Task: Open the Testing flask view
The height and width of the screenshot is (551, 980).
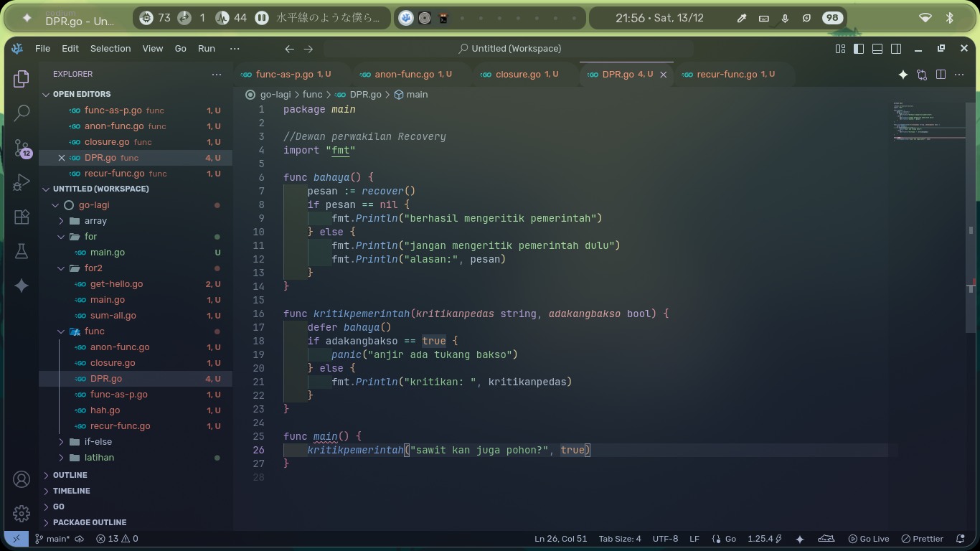Action: (22, 251)
